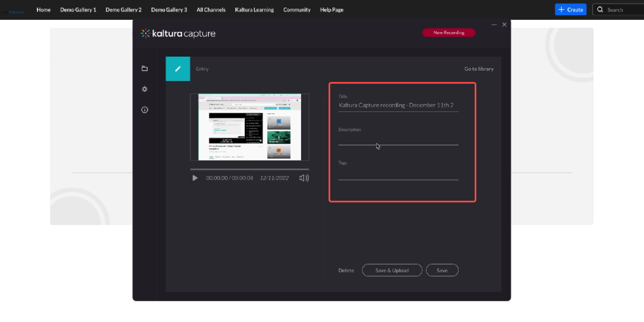Click the Entry label
Image resolution: width=644 pixels, height=322 pixels.
click(x=202, y=69)
